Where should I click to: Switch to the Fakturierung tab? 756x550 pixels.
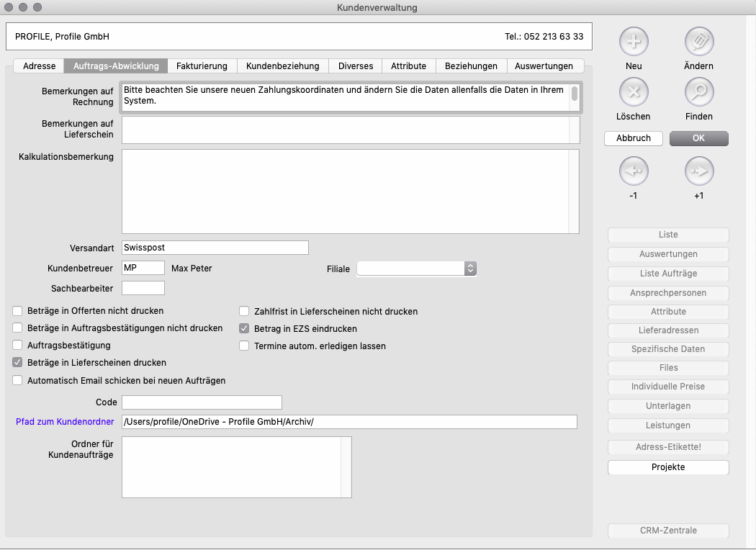pyautogui.click(x=202, y=66)
